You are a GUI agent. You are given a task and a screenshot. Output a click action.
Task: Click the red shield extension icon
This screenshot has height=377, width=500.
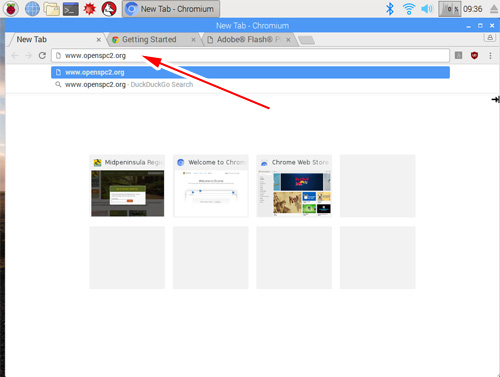tap(474, 55)
